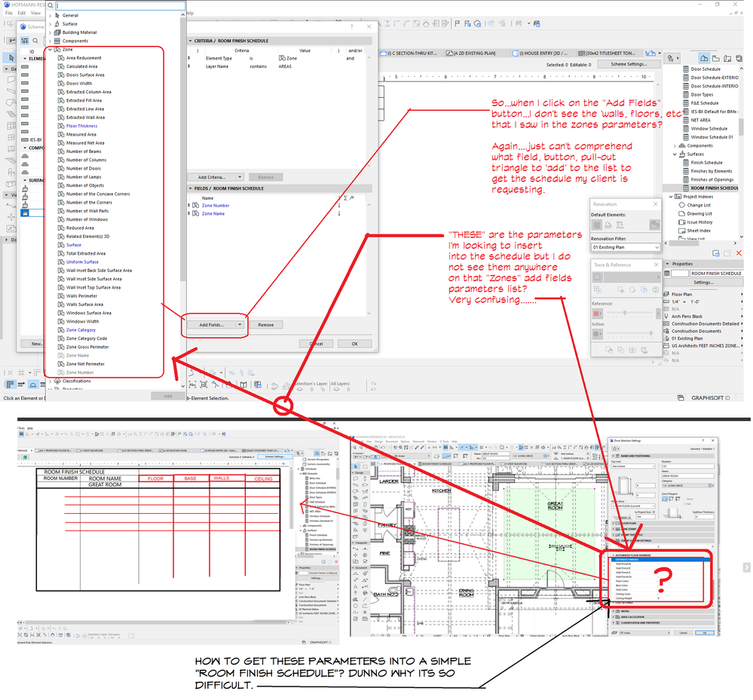Open the Add Fields dropdown arrow
Viewport: 753px width, 700px height.
pos(240,325)
